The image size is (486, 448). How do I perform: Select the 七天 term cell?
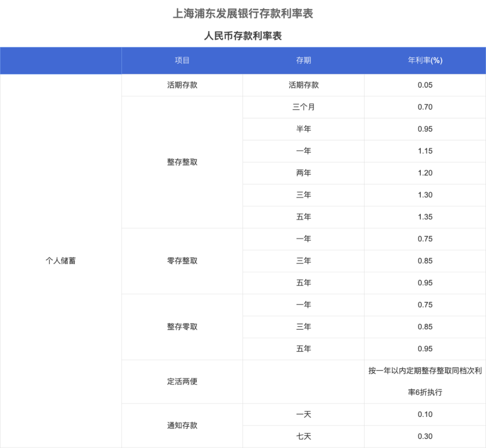pyautogui.click(x=303, y=437)
